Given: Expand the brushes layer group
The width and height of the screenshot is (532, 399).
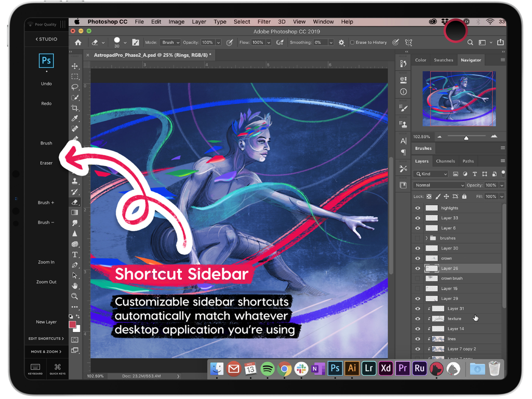Looking at the screenshot, I should pyautogui.click(x=427, y=238).
